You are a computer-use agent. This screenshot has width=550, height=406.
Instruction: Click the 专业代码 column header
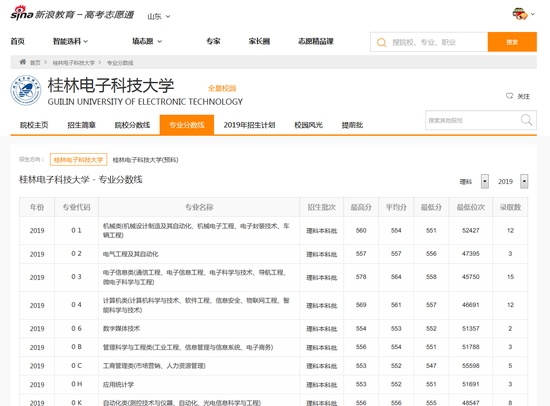click(x=76, y=207)
